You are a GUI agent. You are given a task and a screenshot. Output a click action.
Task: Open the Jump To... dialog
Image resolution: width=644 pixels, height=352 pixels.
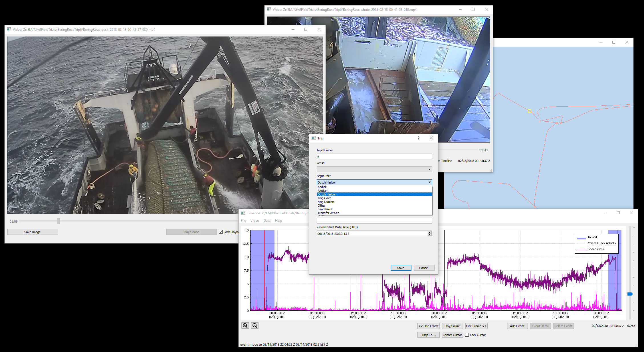[428, 335]
